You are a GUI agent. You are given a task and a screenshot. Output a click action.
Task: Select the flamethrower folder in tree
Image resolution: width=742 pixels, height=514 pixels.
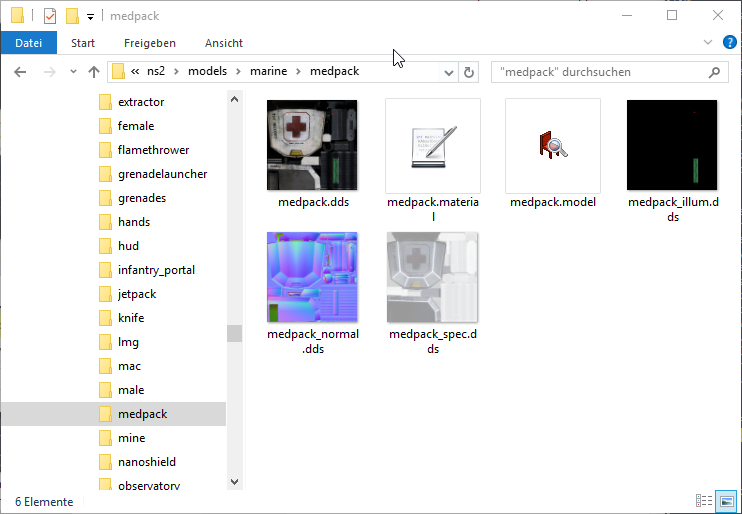click(153, 150)
